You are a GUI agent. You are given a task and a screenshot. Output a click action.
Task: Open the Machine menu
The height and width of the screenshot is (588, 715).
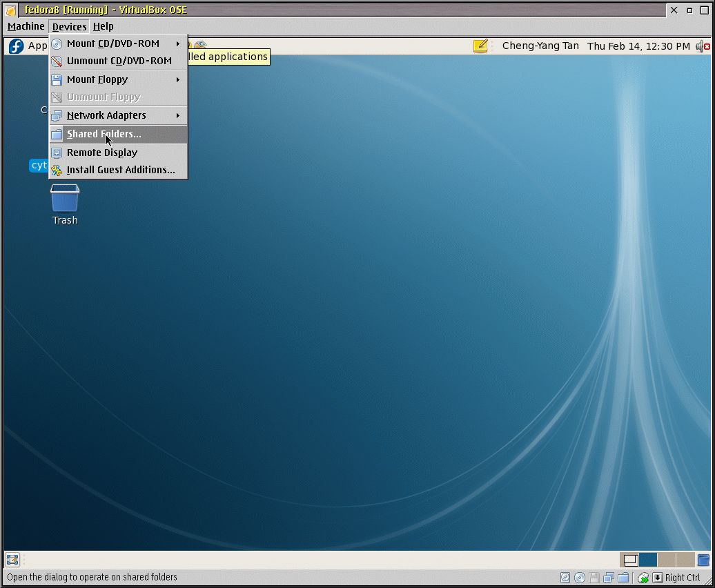[x=26, y=26]
